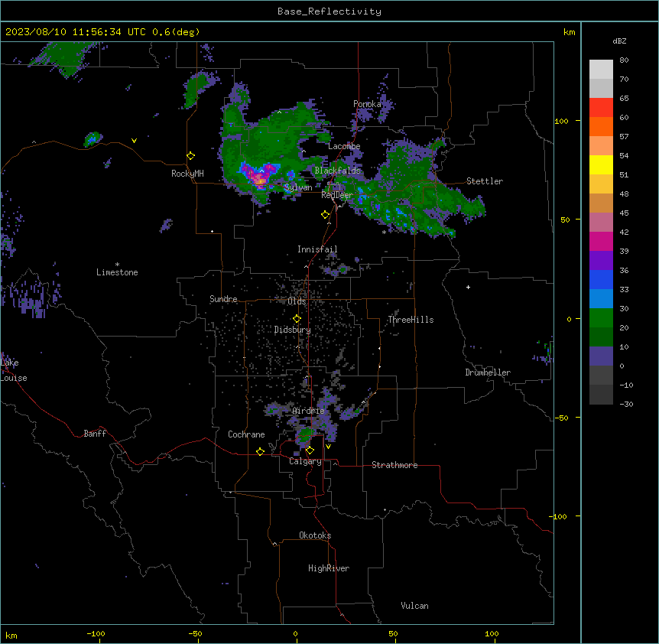Viewport: 659px width, 644px height.
Task: Click the Drumheller town label
Action: click(488, 372)
